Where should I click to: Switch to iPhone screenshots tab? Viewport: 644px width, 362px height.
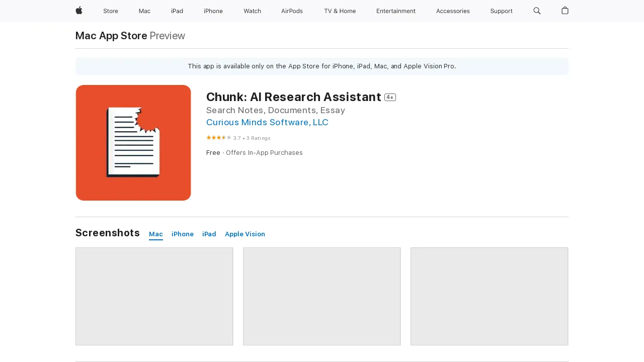183,234
